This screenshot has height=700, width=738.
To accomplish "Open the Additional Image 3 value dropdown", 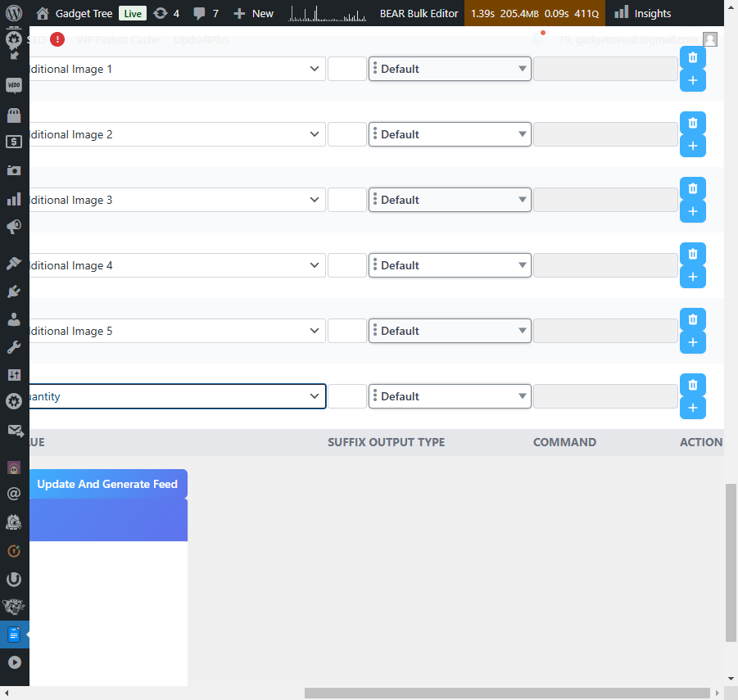I will pos(178,200).
